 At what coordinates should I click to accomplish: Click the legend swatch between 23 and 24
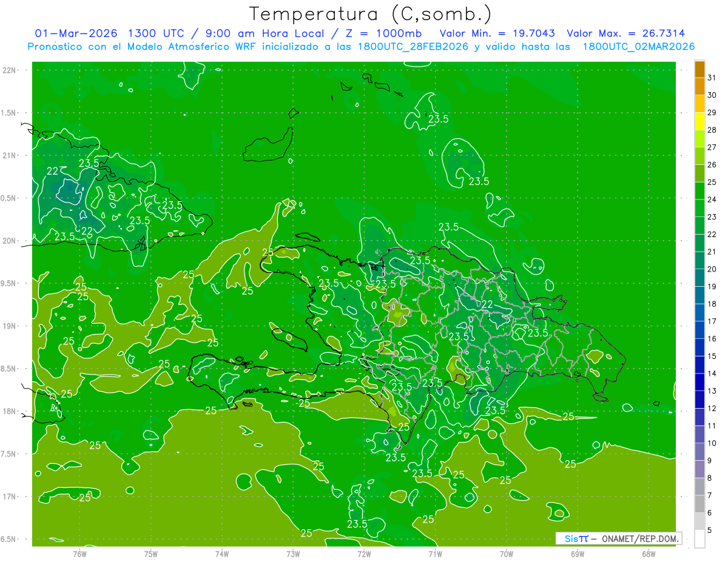[x=699, y=209]
